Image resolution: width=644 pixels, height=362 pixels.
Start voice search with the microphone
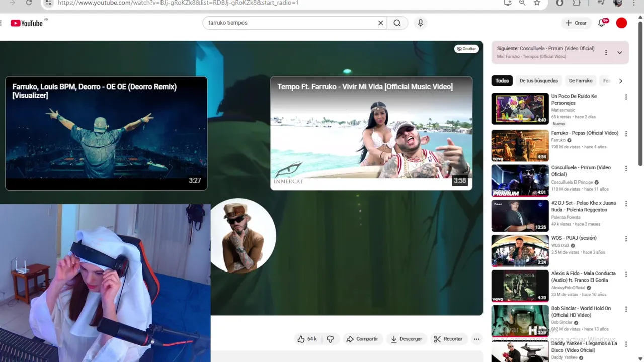[420, 23]
